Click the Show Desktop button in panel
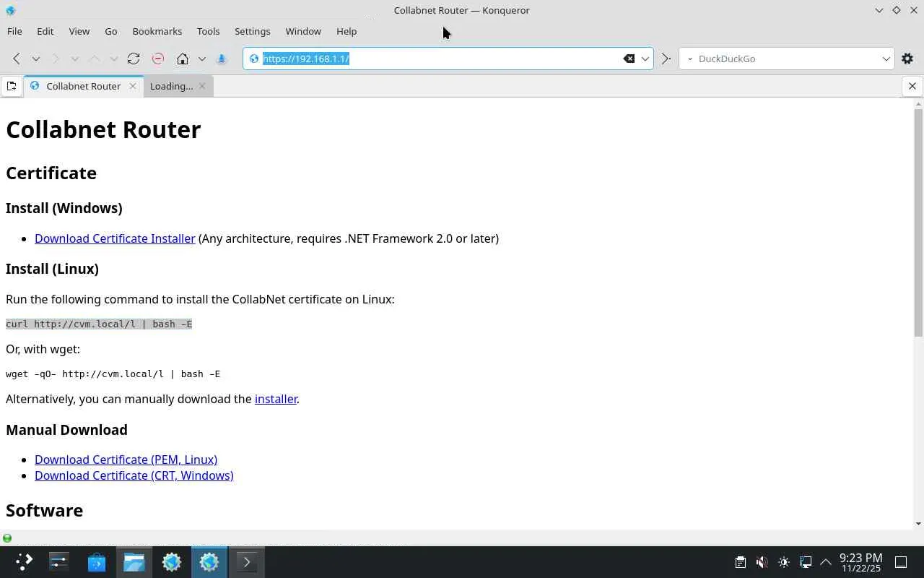This screenshot has width=924, height=578. (x=901, y=562)
